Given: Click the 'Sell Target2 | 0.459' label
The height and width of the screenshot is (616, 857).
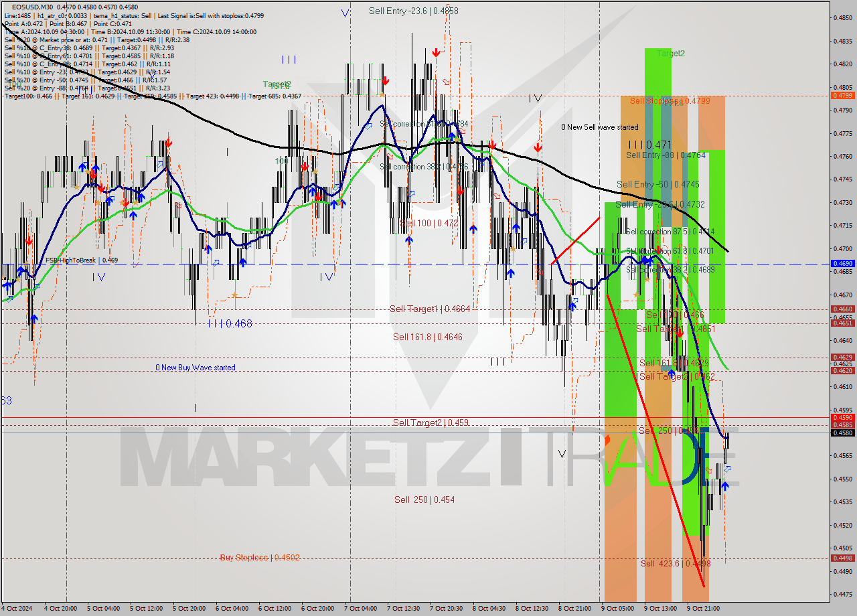Looking at the screenshot, I should pos(431,422).
